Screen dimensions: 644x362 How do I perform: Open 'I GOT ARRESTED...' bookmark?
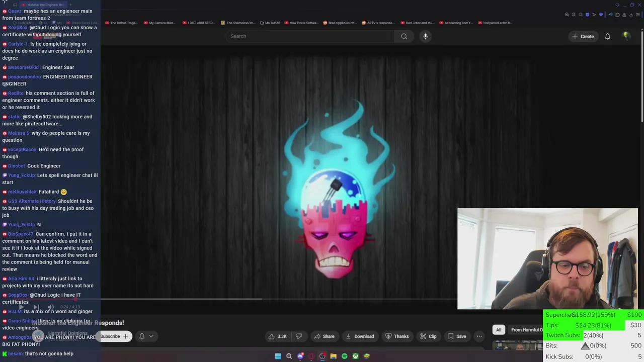point(199,23)
